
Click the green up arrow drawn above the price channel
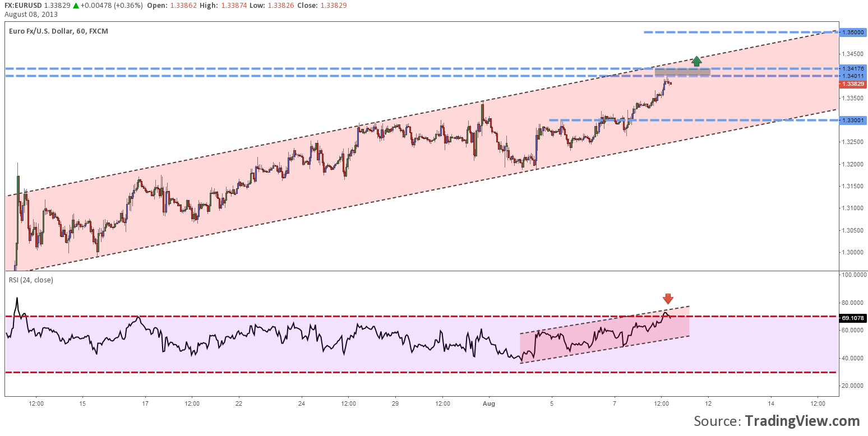coord(696,61)
